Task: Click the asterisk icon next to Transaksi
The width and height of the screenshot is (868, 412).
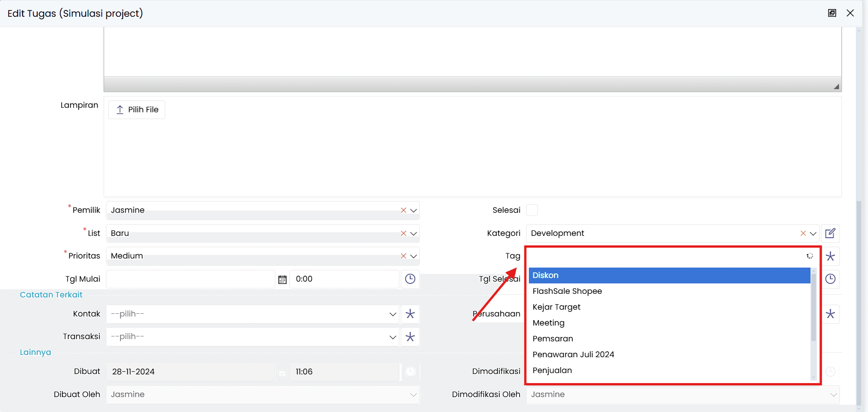Action: pos(410,337)
